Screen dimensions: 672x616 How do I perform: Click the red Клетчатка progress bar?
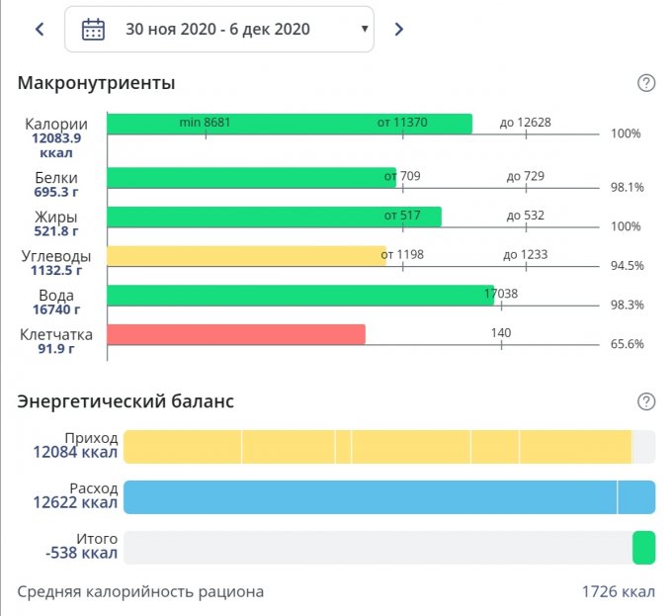pyautogui.click(x=235, y=334)
